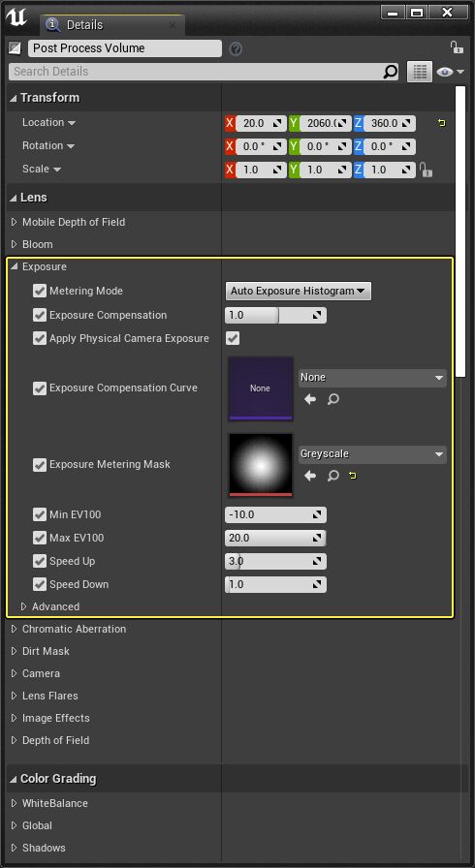The width and height of the screenshot is (475, 868).
Task: Browse to Exposure Metering Mask asset magnifier
Action: pyautogui.click(x=332, y=476)
